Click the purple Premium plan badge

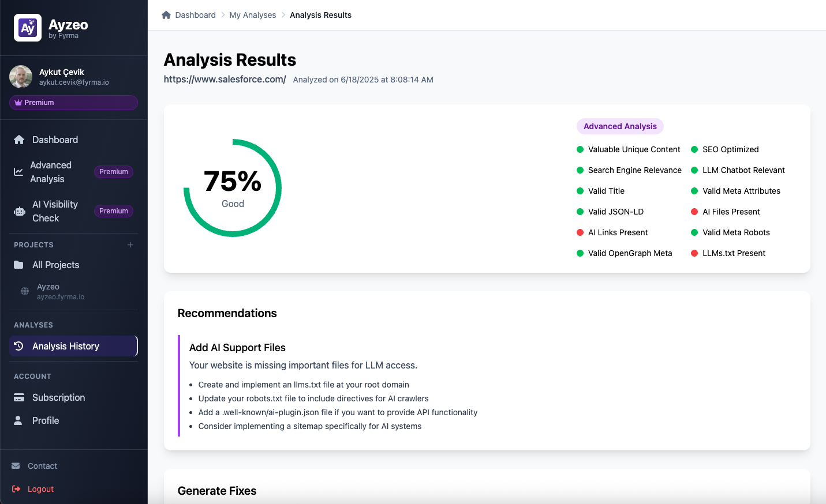pyautogui.click(x=73, y=103)
